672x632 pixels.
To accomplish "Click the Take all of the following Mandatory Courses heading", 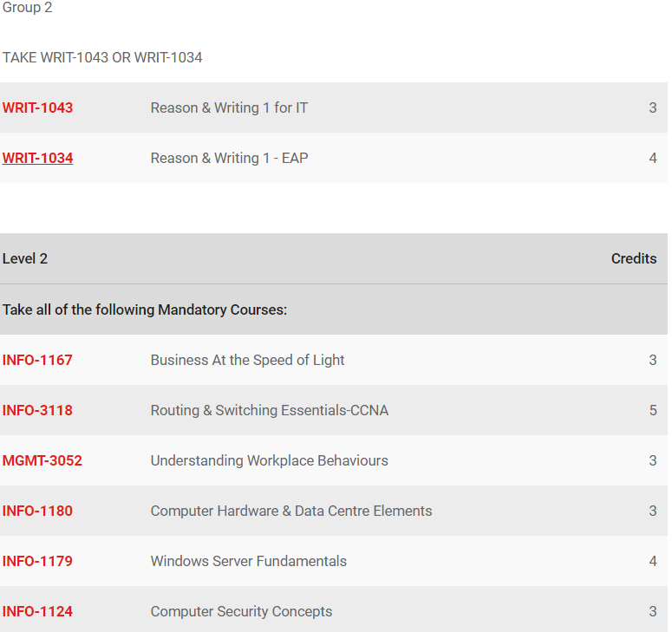I will point(145,309).
